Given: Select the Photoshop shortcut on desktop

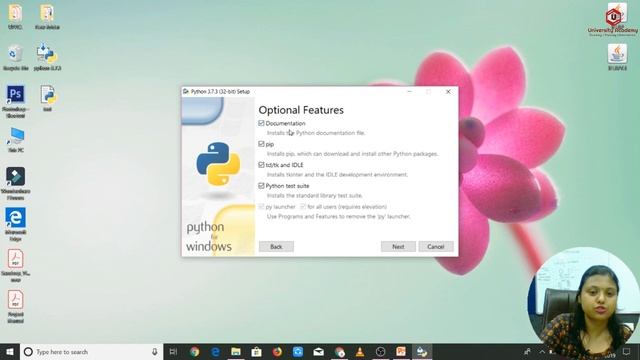Looking at the screenshot, I should 16,102.
